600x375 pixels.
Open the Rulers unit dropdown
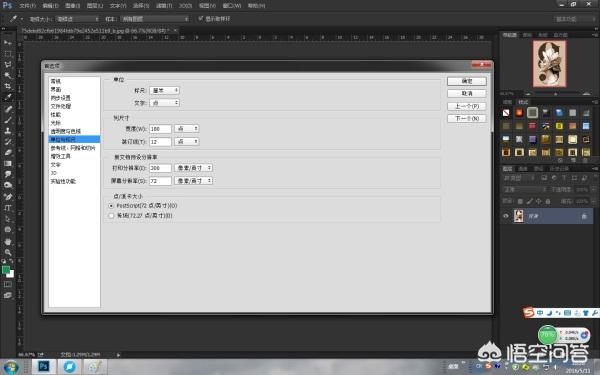(165, 90)
